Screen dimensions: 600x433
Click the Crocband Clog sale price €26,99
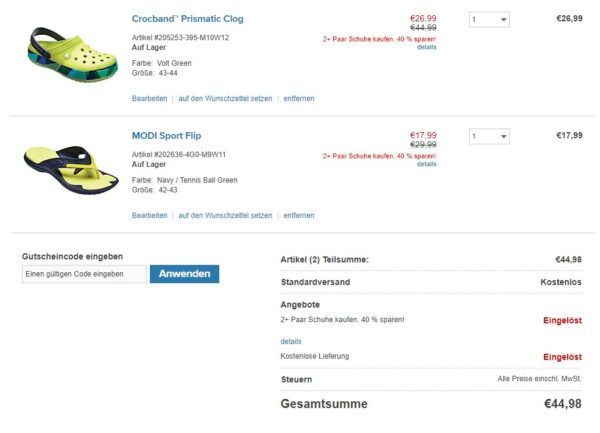(x=423, y=18)
